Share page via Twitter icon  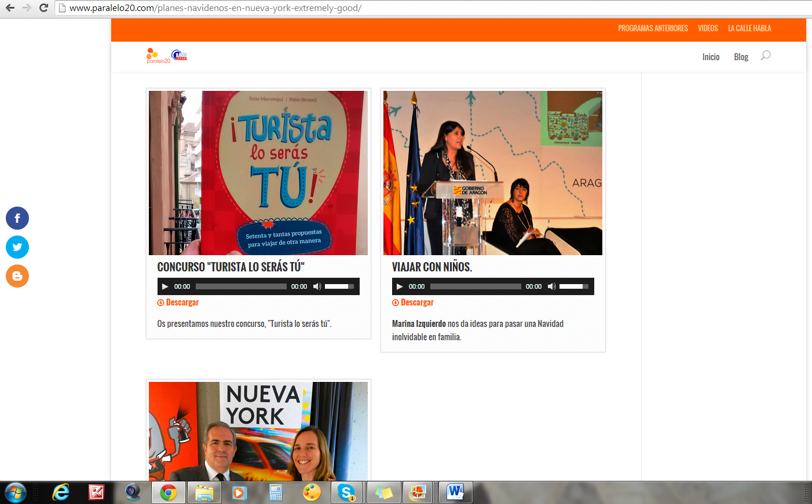click(x=17, y=247)
